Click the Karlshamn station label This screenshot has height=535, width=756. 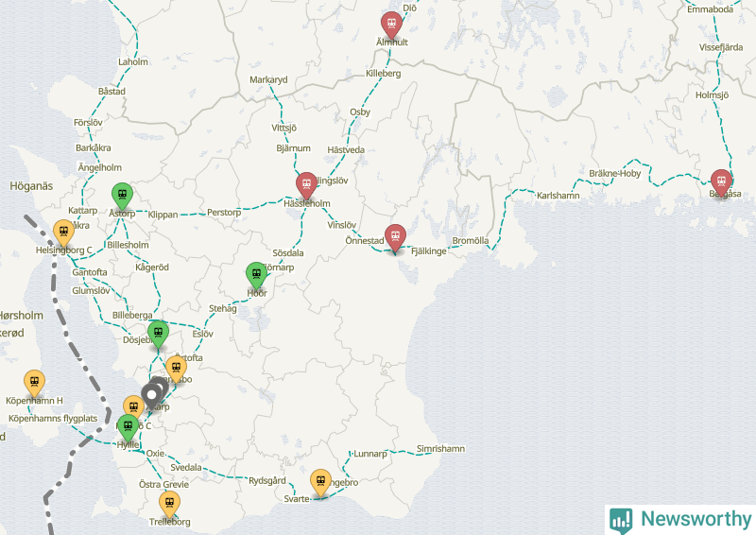558,196
